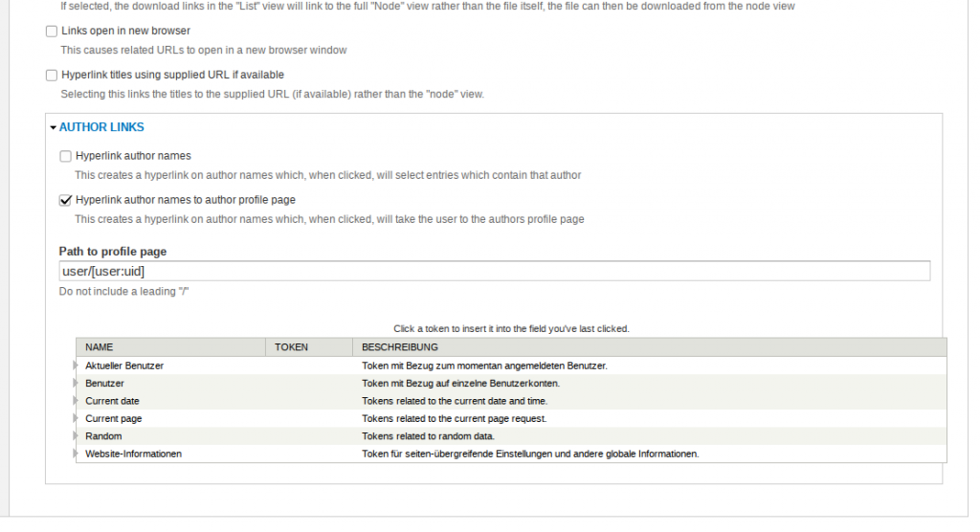The image size is (980, 532).
Task: Enable Links open in new browser
Action: (52, 32)
